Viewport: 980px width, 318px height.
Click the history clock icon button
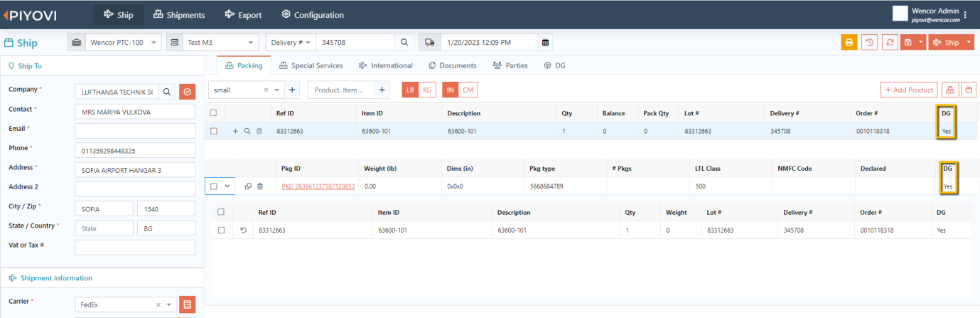point(870,43)
